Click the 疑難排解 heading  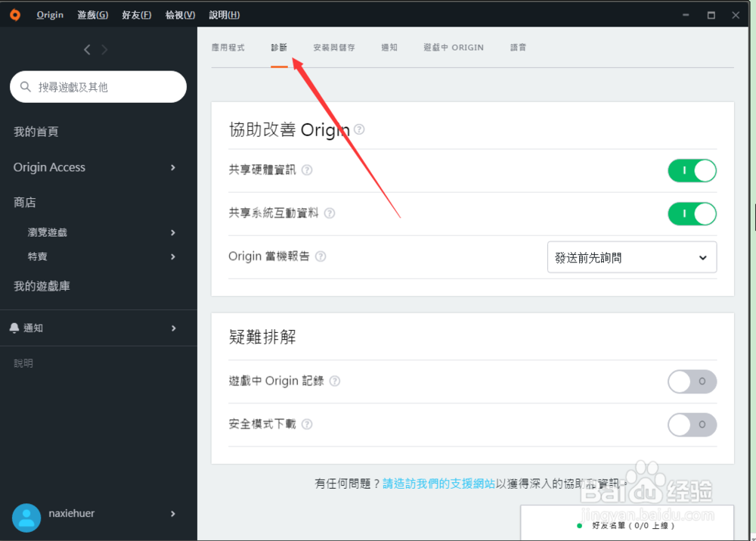[x=262, y=337]
